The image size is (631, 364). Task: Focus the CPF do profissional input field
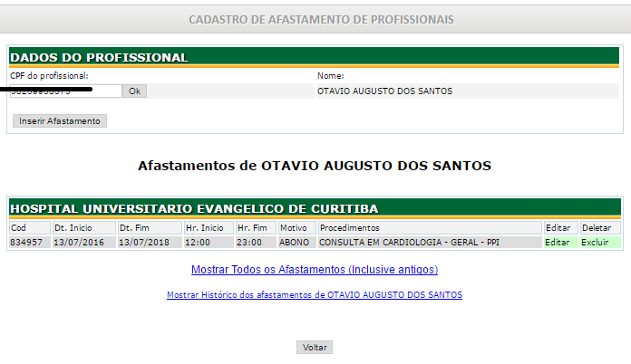pyautogui.click(x=65, y=91)
